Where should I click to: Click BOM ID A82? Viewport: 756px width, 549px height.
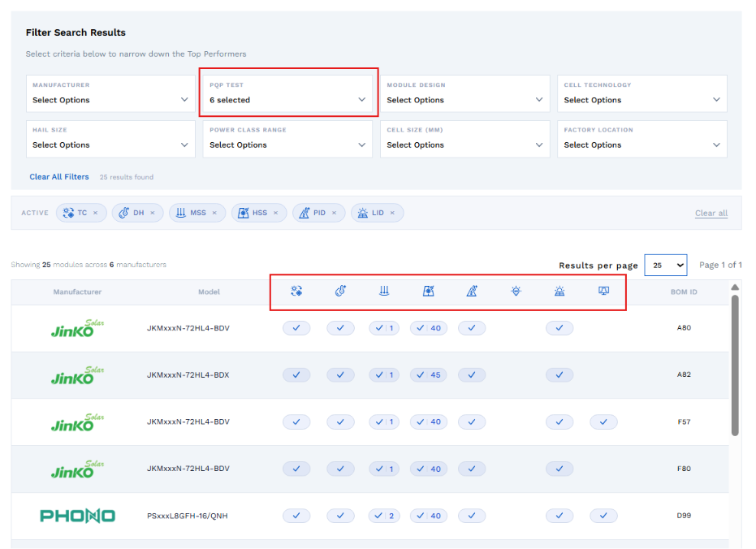click(x=684, y=374)
